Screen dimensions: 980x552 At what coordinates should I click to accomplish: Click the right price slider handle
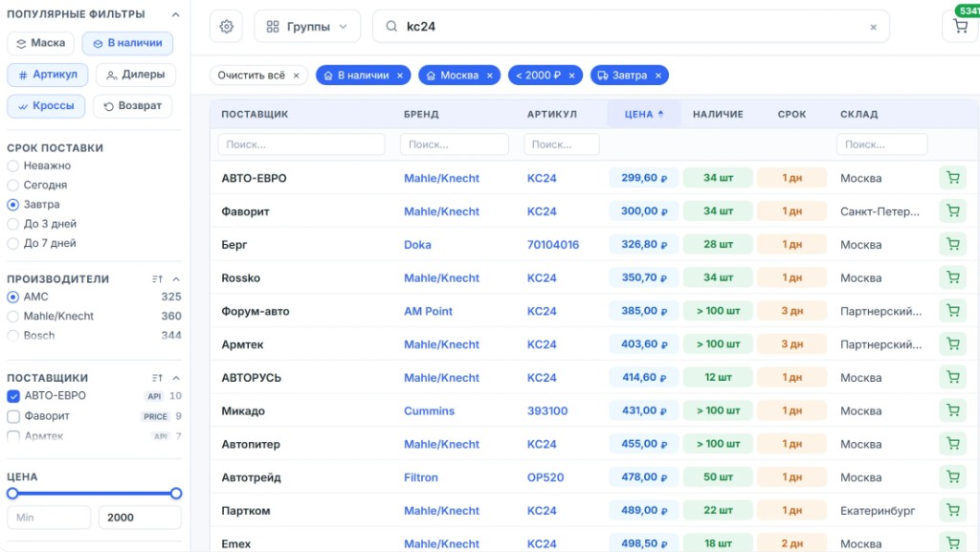point(176,494)
